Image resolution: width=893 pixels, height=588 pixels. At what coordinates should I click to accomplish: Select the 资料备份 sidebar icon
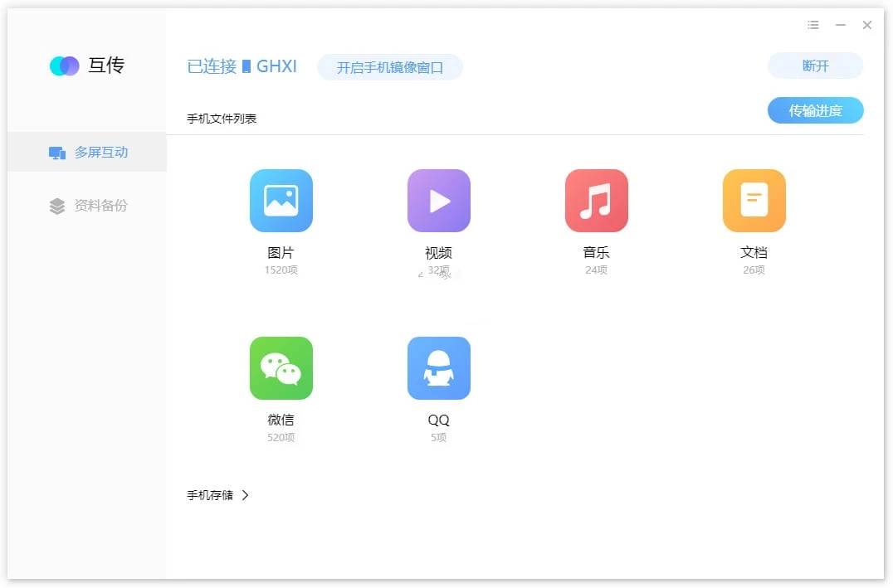(56, 206)
